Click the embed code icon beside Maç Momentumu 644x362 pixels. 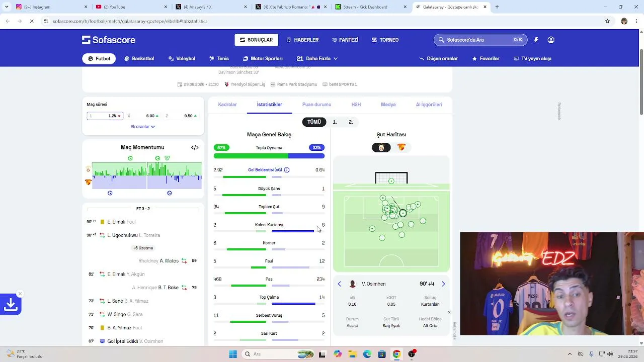pyautogui.click(x=195, y=147)
